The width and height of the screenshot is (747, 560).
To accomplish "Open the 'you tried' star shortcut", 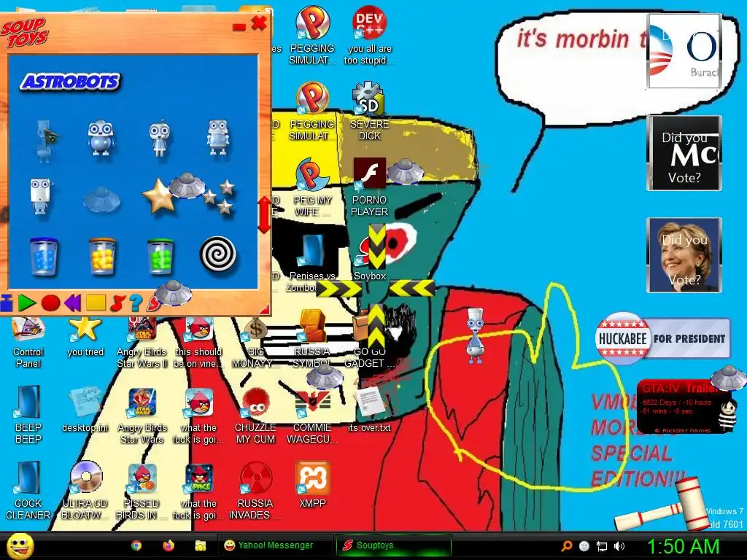I will click(x=85, y=337).
